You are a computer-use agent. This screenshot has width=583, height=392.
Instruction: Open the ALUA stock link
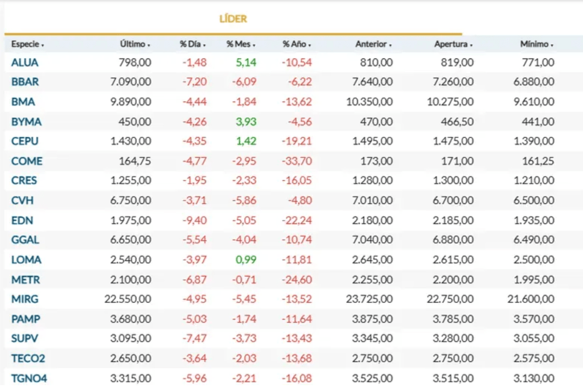click(x=24, y=63)
